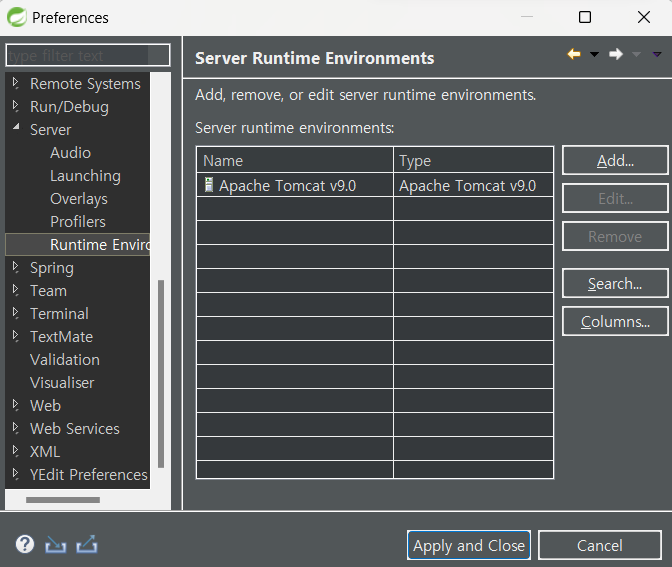Expand the Web node
The height and width of the screenshot is (567, 672).
(x=15, y=405)
